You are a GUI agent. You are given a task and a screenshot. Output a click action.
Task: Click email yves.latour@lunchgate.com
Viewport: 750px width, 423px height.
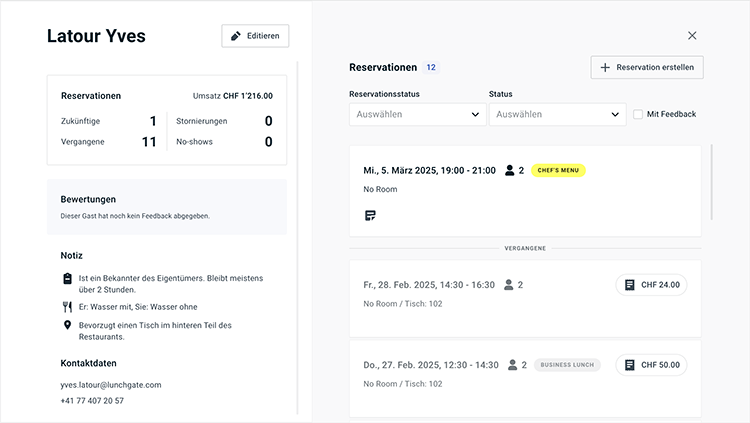point(111,384)
